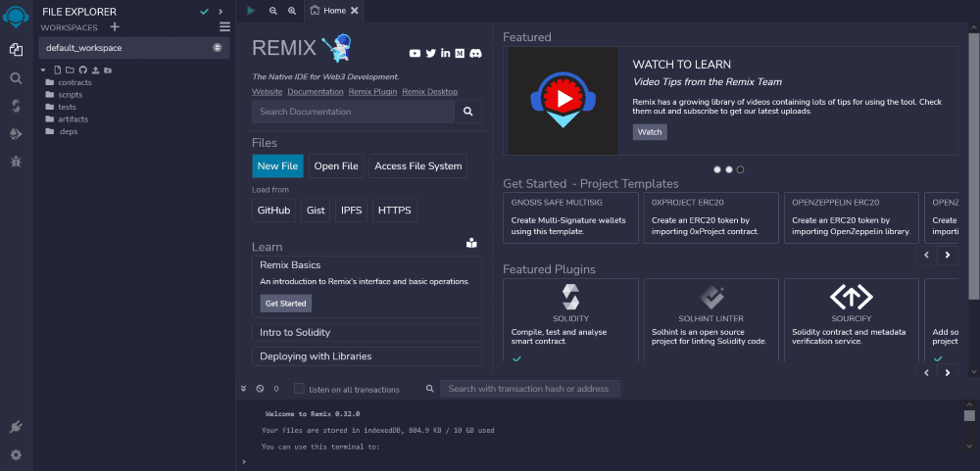Open the Gnosis Safe Multisig template
The image size is (980, 471).
570,217
